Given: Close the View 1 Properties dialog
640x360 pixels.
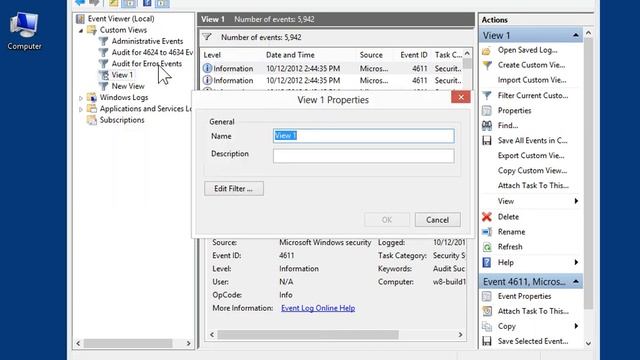Looking at the screenshot, I should pos(461,97).
